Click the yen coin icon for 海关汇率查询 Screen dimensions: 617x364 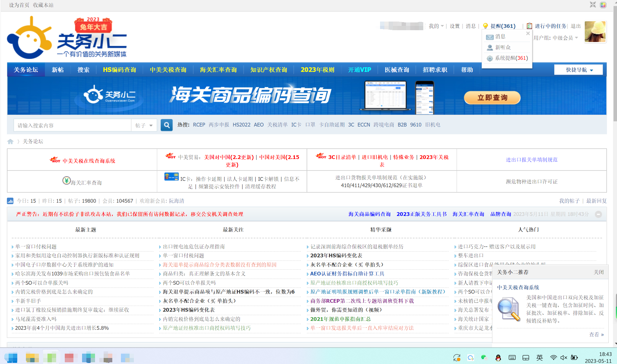click(x=67, y=181)
